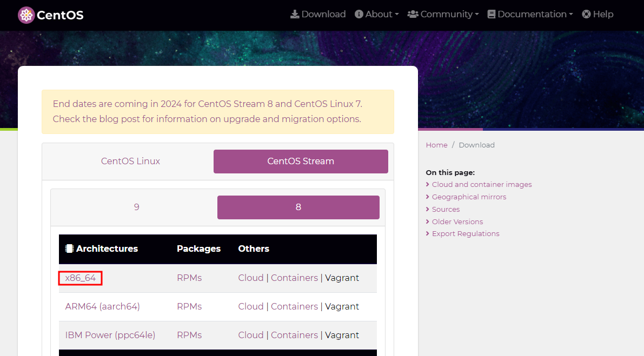Click the Architectures column header

pyautogui.click(x=107, y=248)
